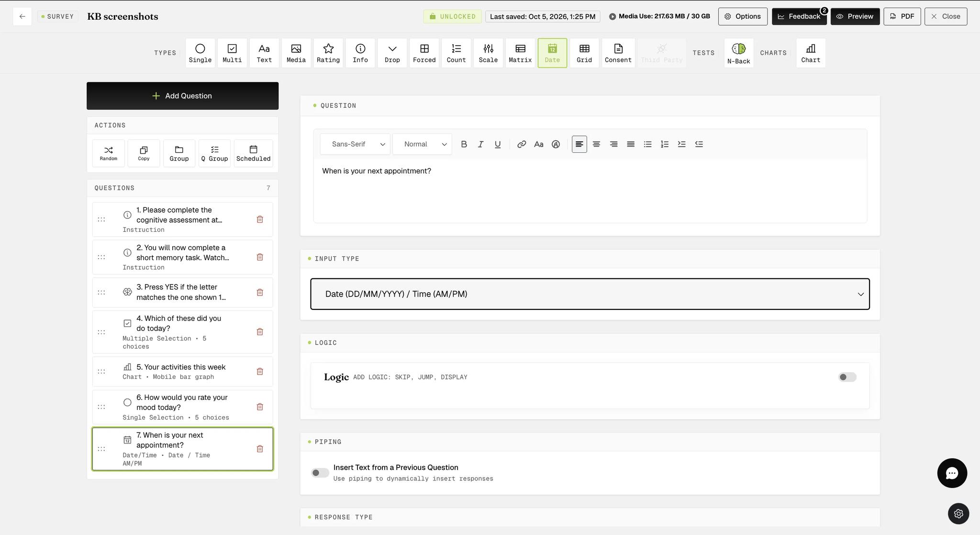
Task: Select the Matrix question type
Action: pyautogui.click(x=520, y=53)
